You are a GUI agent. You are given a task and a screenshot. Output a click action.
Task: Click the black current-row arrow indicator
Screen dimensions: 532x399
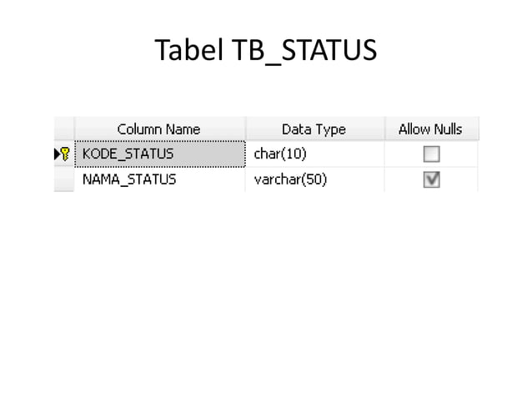pos(58,154)
